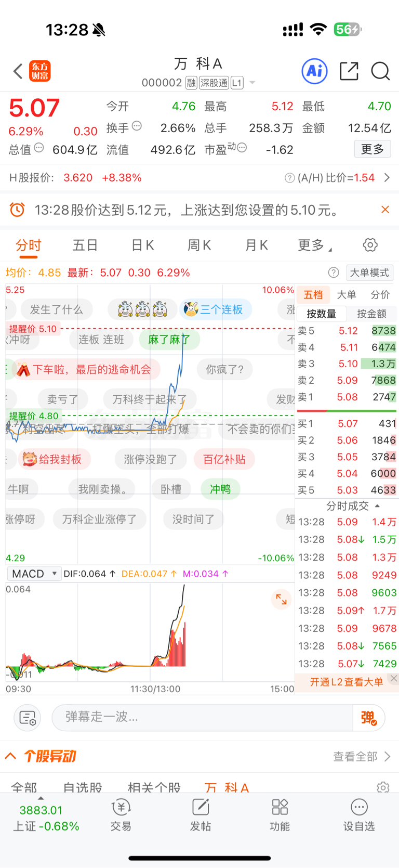The image size is (399, 868).
Task: Close the 开通L2 banner
Action: pos(394,678)
